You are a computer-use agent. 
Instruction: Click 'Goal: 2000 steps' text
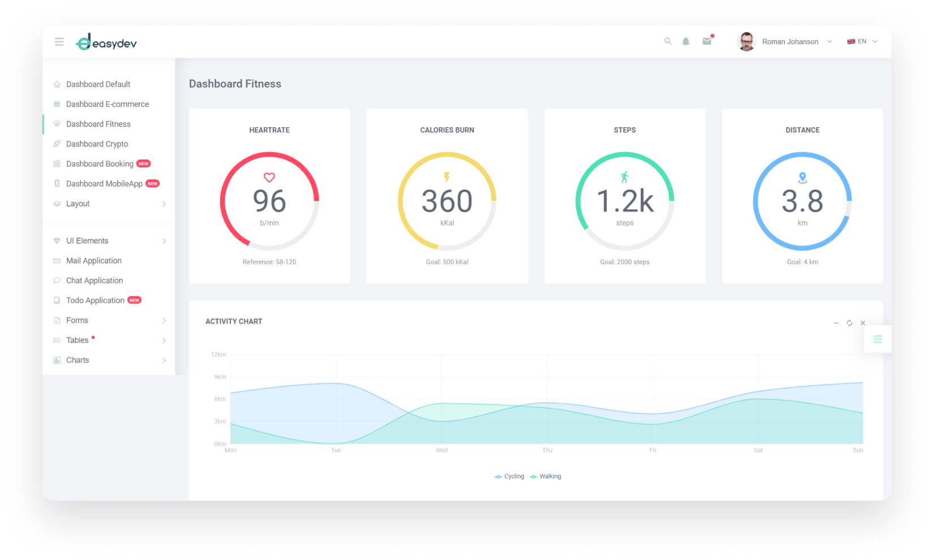625,262
